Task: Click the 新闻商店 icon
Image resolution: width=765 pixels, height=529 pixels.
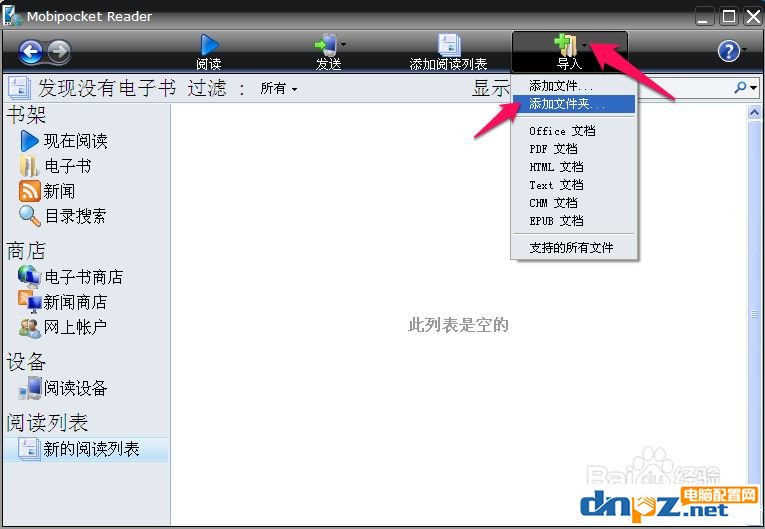Action: pyautogui.click(x=29, y=302)
